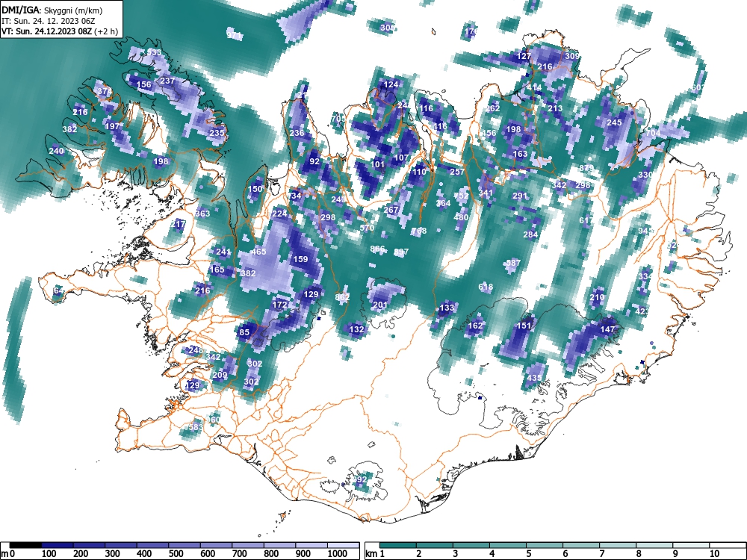Click the black 0–100 m legend swatch
Image resolution: width=747 pixels, height=560 pixels.
tap(25, 545)
